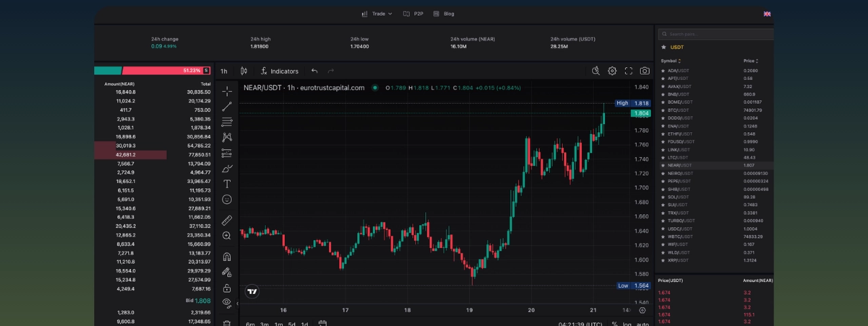868x326 pixels.
Task: Click the 51.23% sell ratio bar
Action: (166, 70)
